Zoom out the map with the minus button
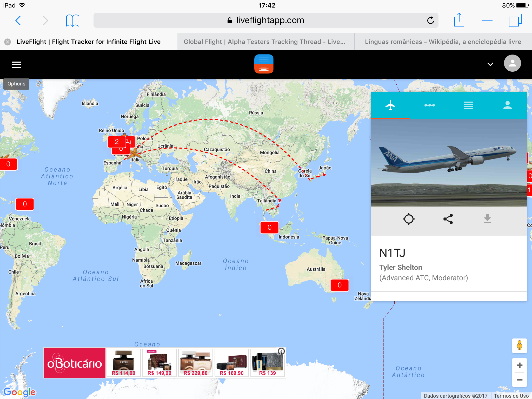 click(520, 380)
